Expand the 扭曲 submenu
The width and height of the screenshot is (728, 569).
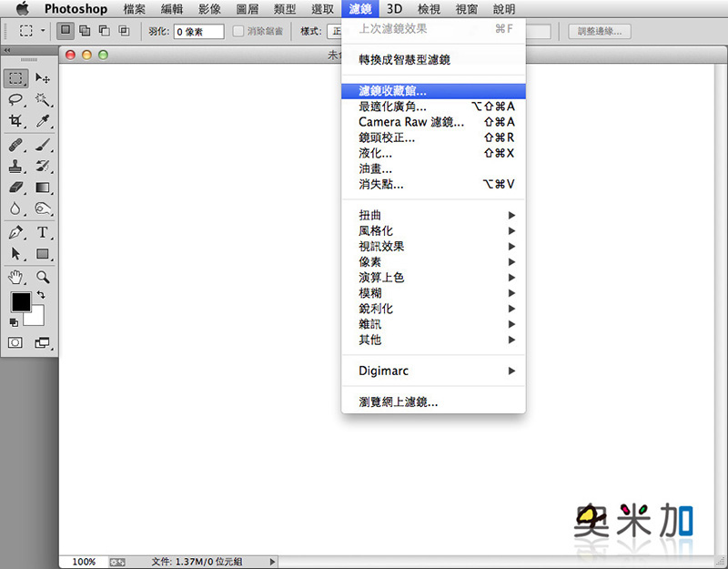tap(434, 215)
